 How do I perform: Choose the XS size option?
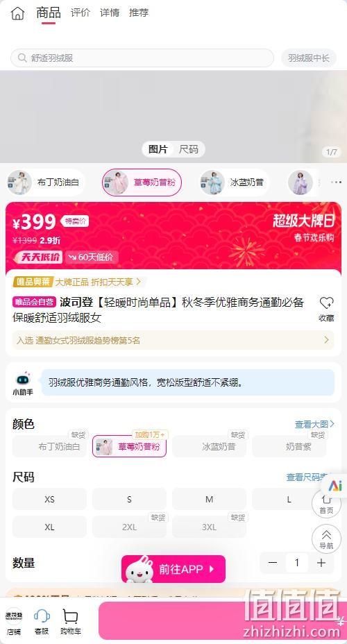[49, 500]
